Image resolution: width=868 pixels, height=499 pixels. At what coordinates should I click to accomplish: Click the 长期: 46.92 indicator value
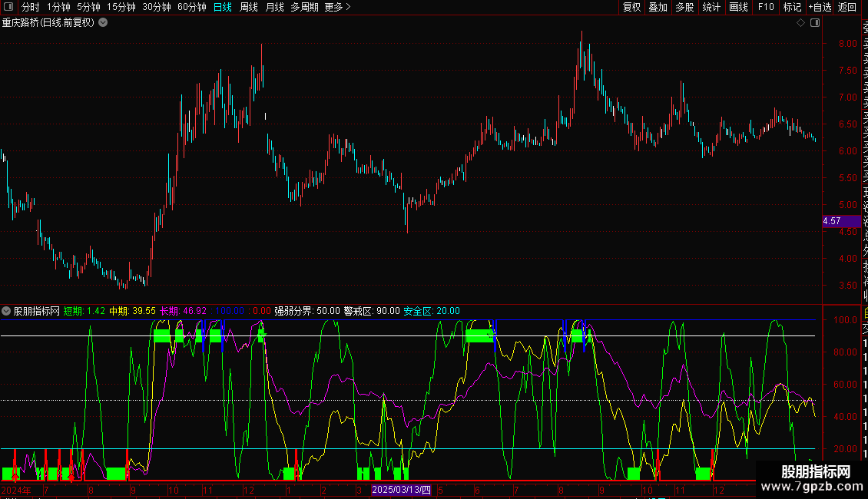[x=184, y=311]
